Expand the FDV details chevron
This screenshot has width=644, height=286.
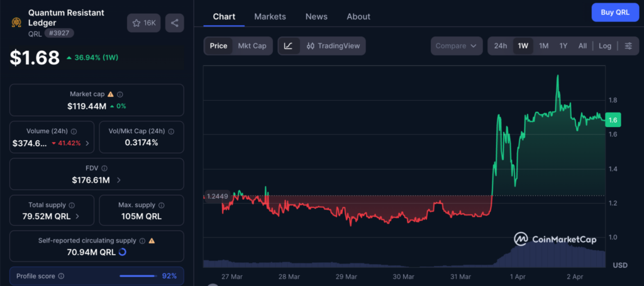tap(119, 180)
